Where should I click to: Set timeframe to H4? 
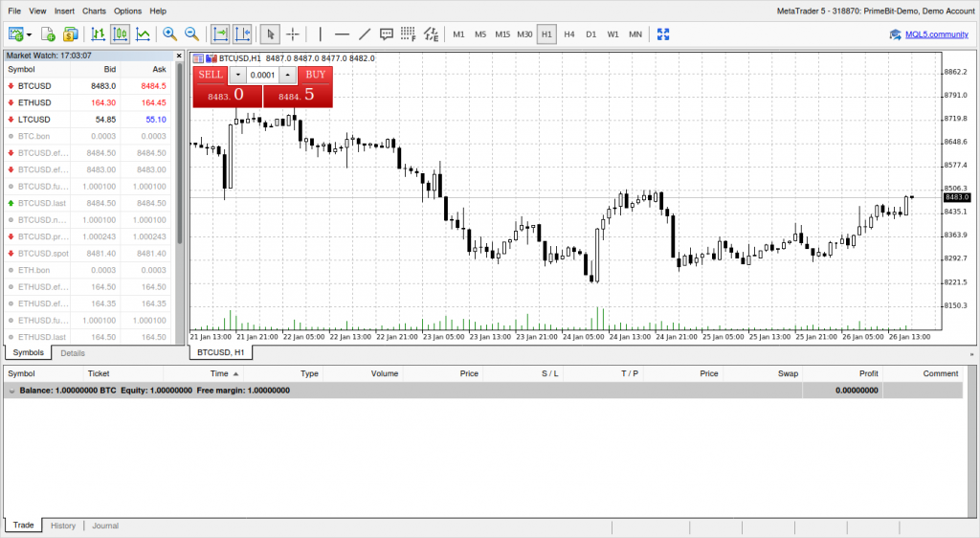click(x=568, y=34)
